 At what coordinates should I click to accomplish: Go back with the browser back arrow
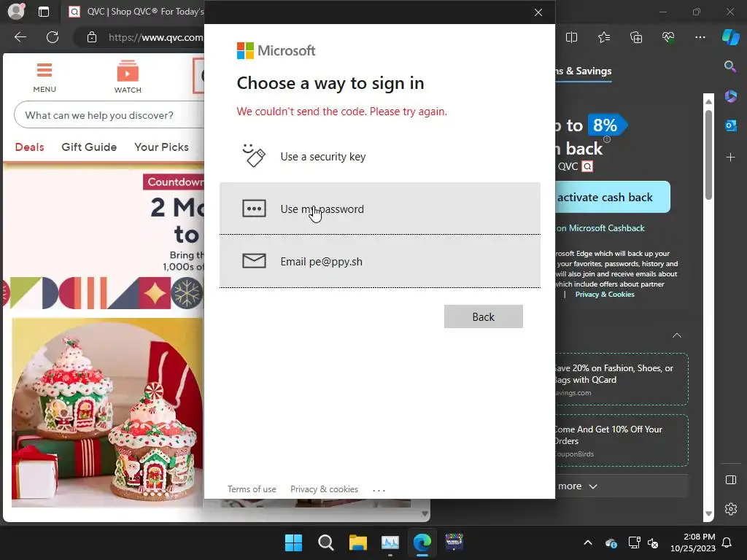pos(20,37)
